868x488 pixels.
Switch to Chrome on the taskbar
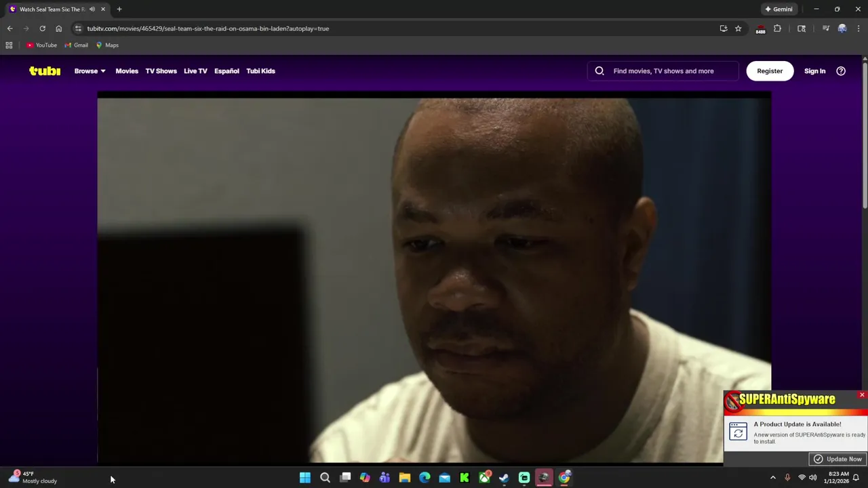tap(564, 478)
